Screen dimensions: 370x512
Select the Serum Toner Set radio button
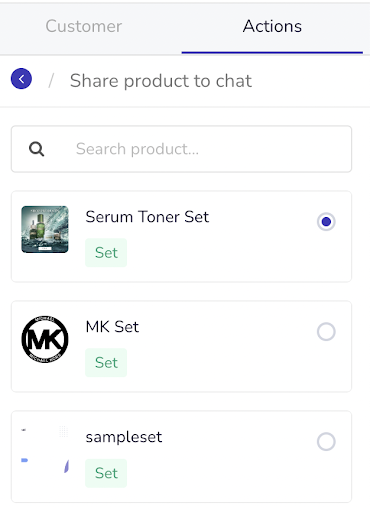click(x=326, y=222)
